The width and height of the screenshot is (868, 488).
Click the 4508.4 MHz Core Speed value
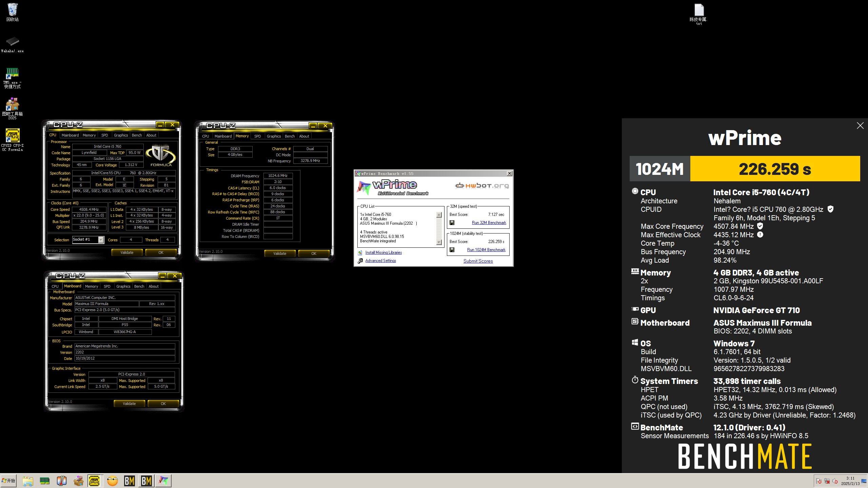click(x=89, y=209)
